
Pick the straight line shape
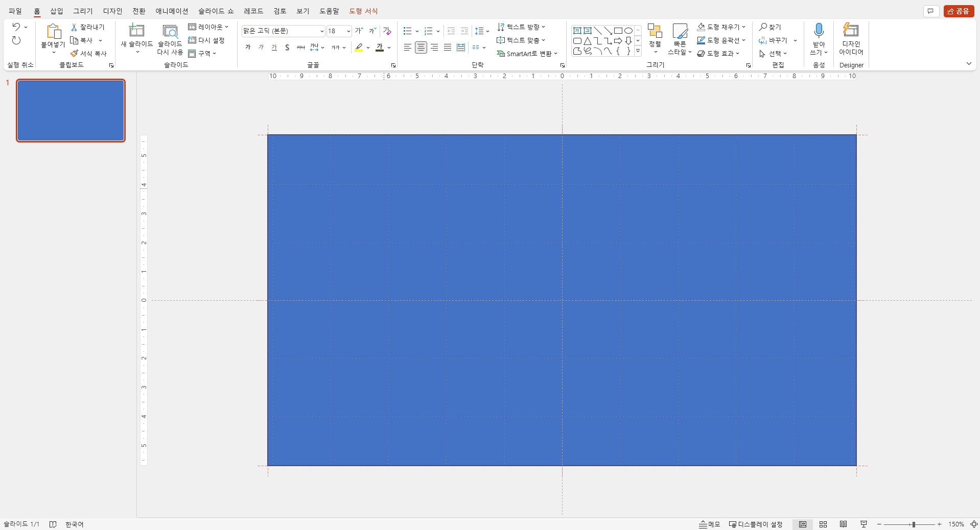[598, 31]
